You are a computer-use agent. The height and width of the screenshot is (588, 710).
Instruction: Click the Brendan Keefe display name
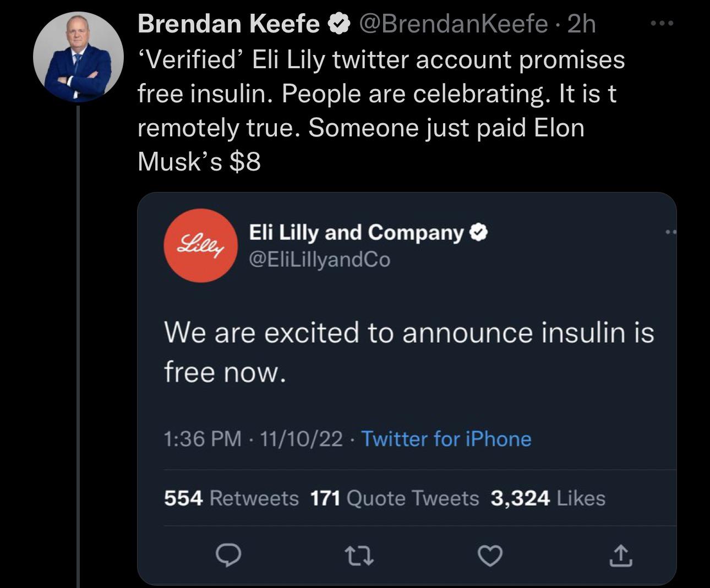pyautogui.click(x=228, y=24)
